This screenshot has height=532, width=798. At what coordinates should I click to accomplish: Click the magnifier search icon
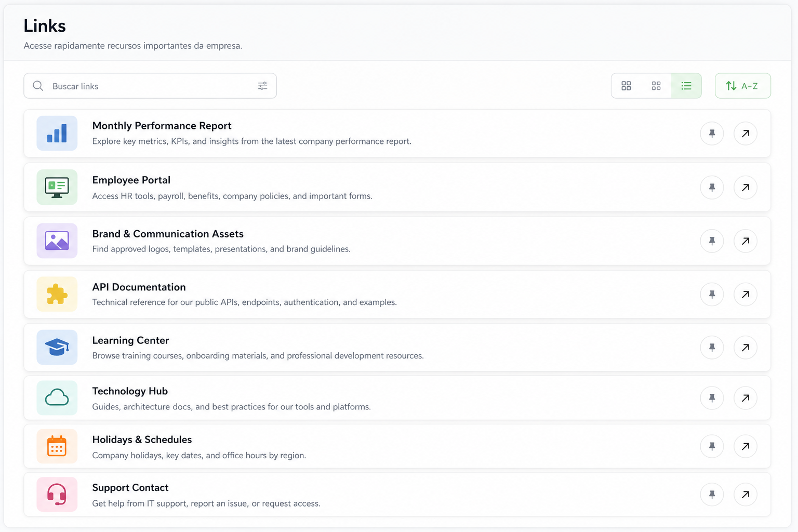click(x=38, y=86)
